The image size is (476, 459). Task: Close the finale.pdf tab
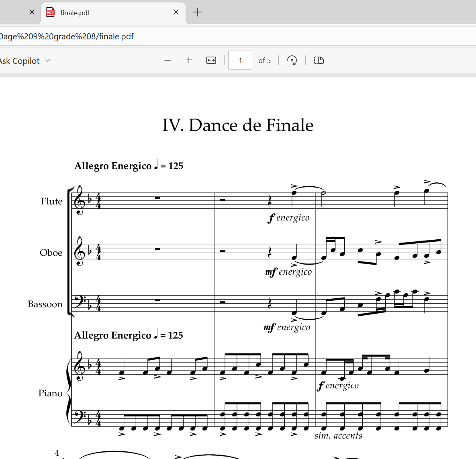176,12
